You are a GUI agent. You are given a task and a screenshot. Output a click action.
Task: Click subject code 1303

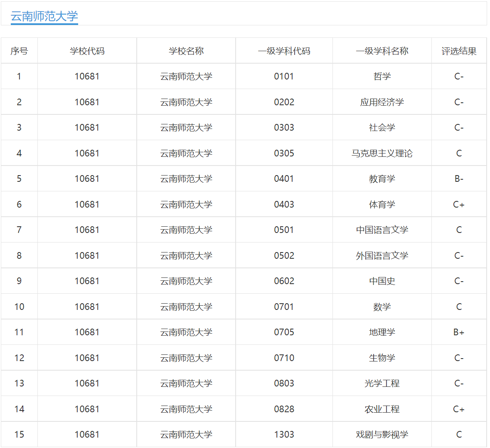pyautogui.click(x=284, y=435)
